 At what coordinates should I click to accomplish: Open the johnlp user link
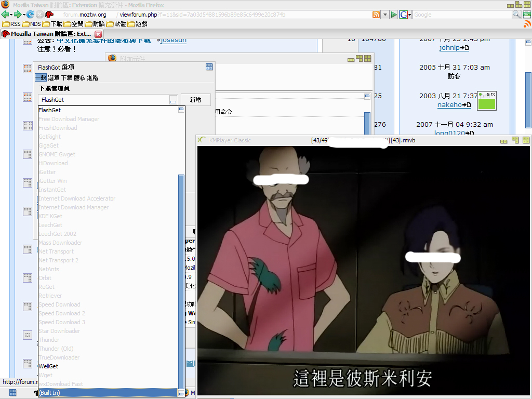pyautogui.click(x=450, y=48)
